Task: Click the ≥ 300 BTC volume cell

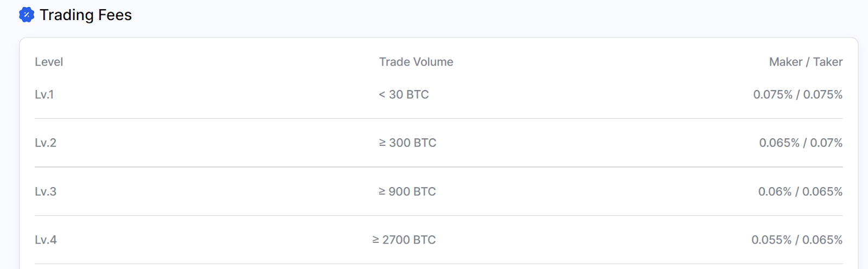Action: [407, 143]
